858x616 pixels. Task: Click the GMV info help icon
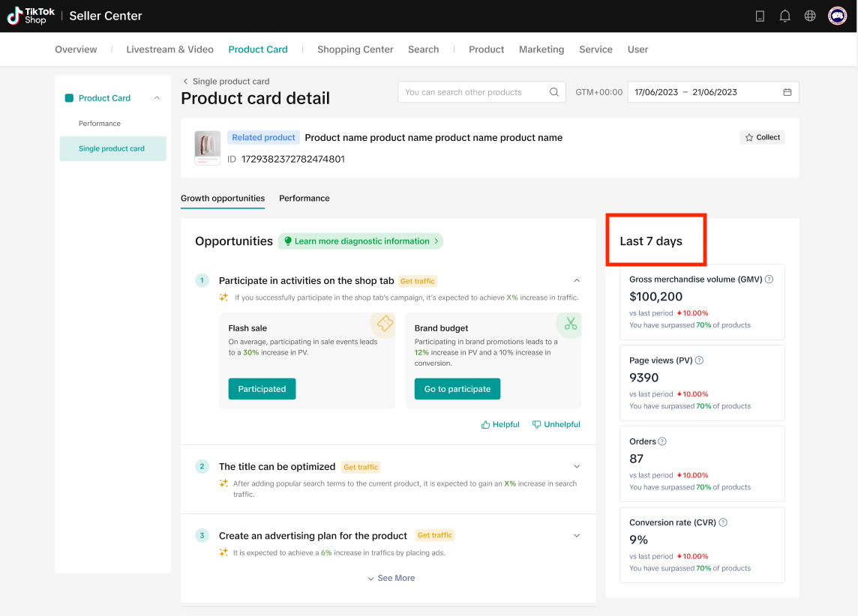pyautogui.click(x=769, y=280)
